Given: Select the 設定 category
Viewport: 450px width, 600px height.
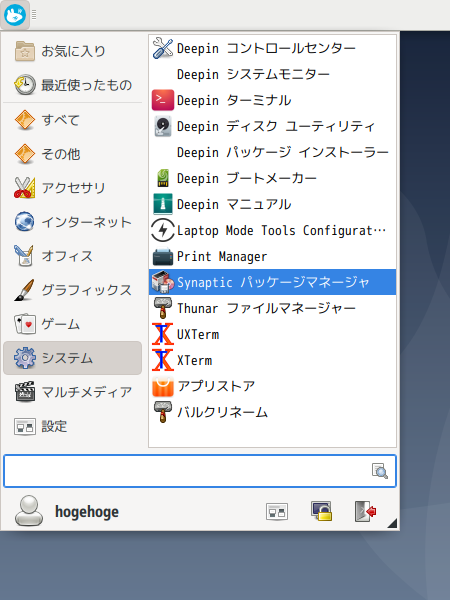Looking at the screenshot, I should [72, 426].
